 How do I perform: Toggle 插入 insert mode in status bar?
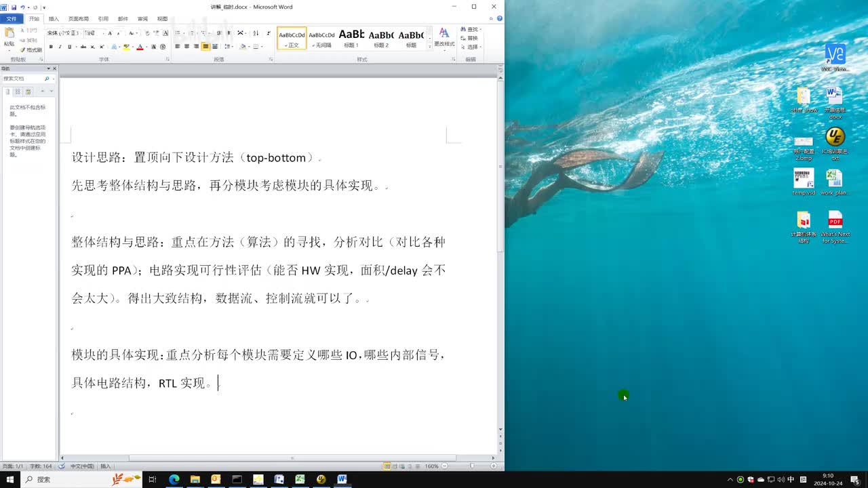[x=106, y=466]
